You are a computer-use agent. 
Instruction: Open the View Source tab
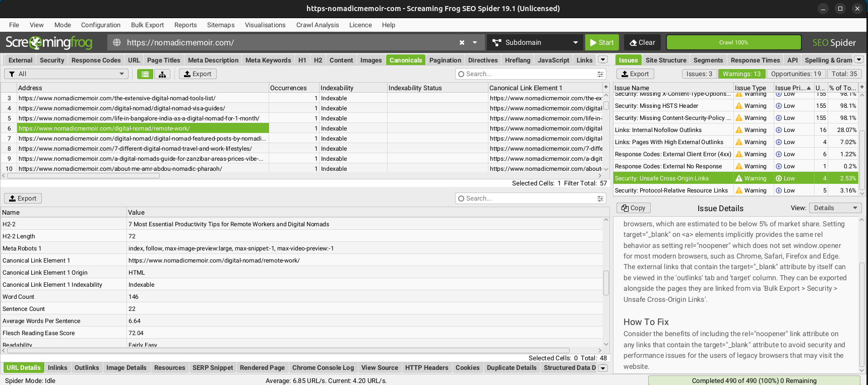(380, 368)
